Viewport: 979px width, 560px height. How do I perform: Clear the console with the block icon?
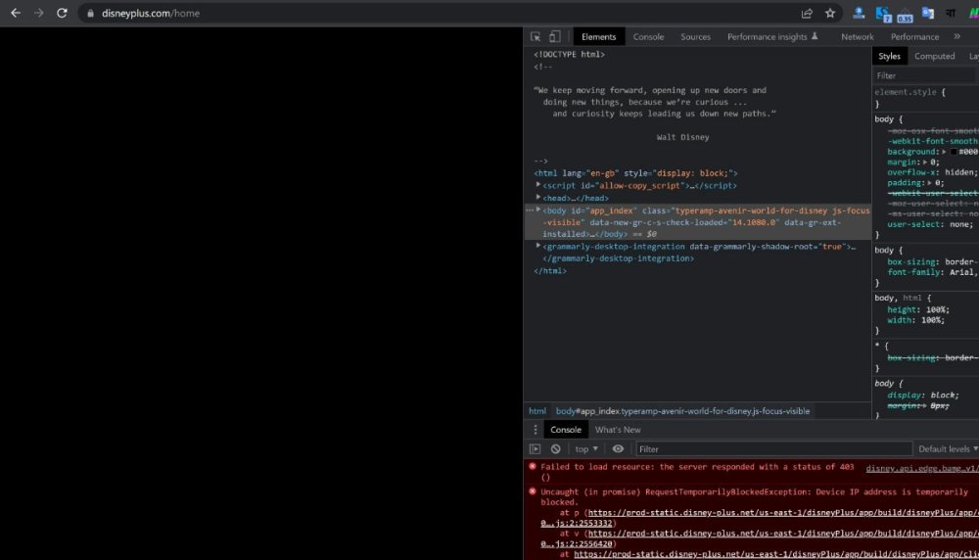pyautogui.click(x=555, y=449)
